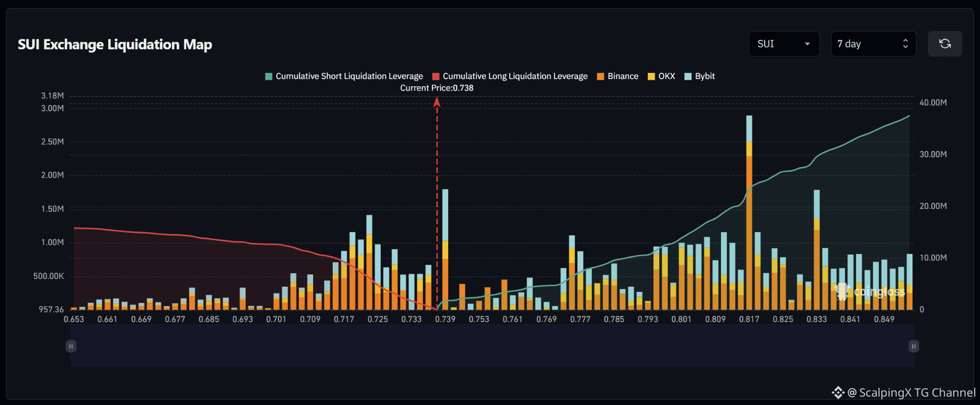Grab the right range slider handle

pyautogui.click(x=913, y=346)
